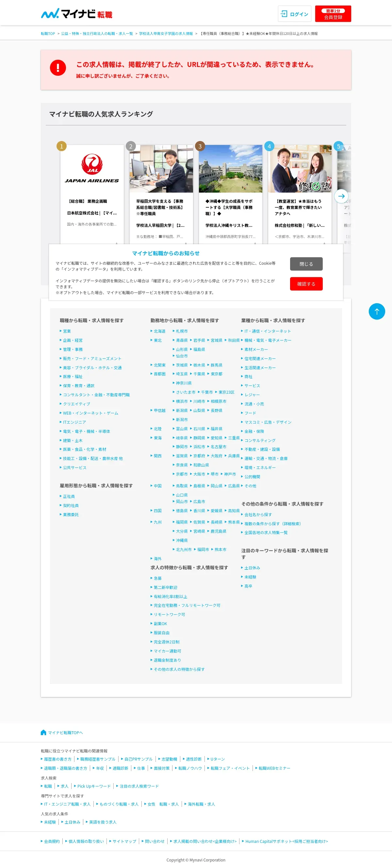
Task: Open 完全週休2日制 feature link
Action: pyautogui.click(x=167, y=642)
